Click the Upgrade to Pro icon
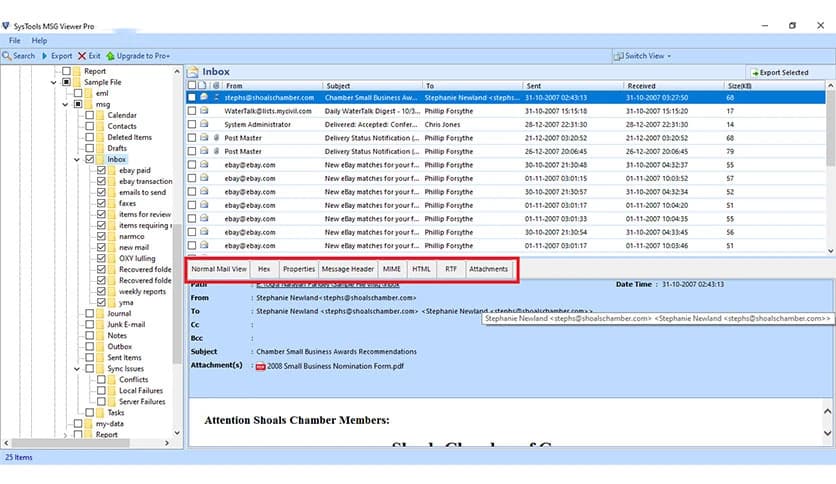836x484 pixels. pyautogui.click(x=110, y=55)
